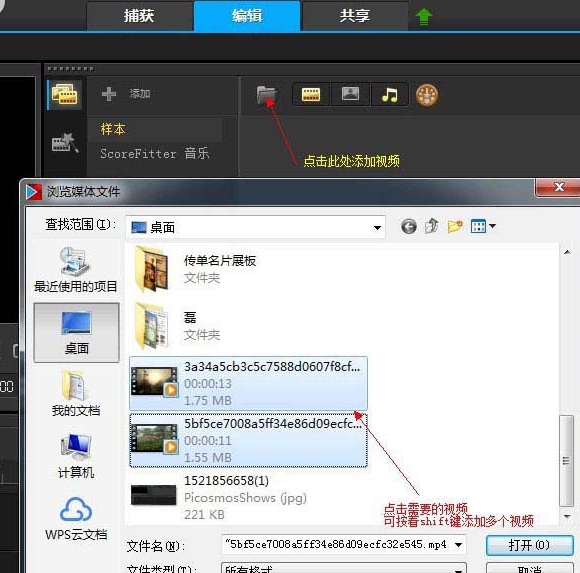Click the import media files folder icon
The height and width of the screenshot is (573, 580).
tap(267, 95)
